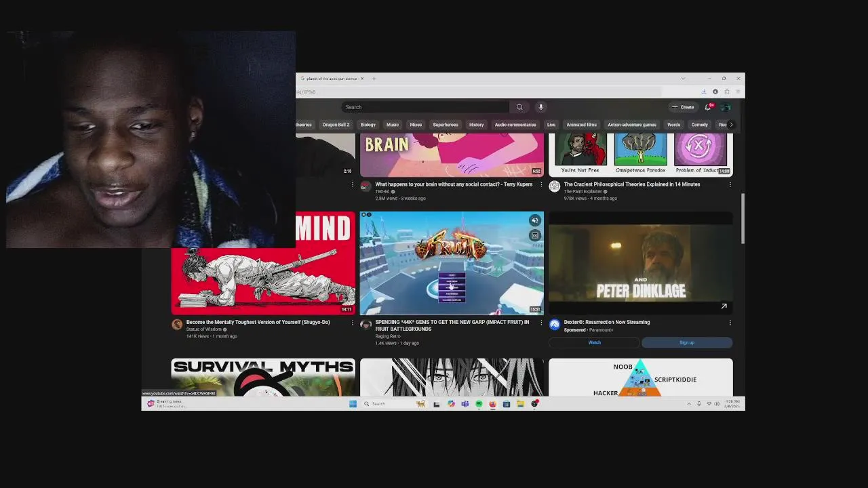Select the Superheroes category chip
Screen dimensions: 868x488
click(446, 125)
